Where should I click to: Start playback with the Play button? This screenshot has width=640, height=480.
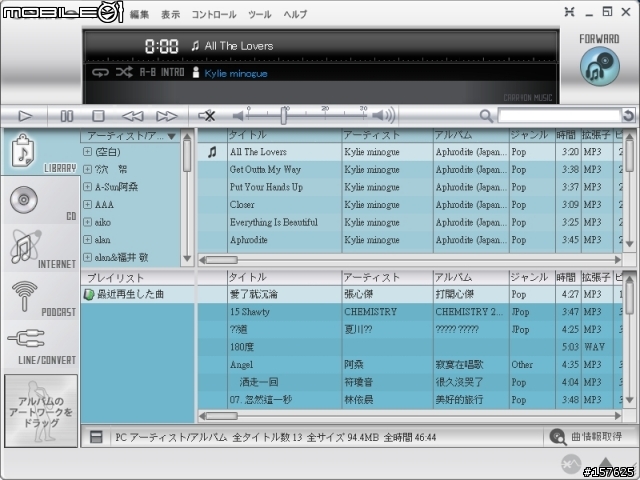tap(25, 116)
